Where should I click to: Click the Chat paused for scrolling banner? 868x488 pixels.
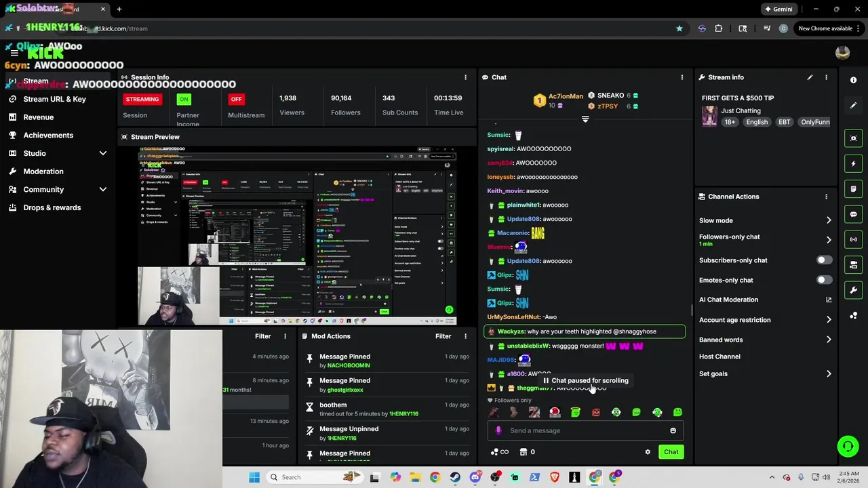(x=585, y=380)
